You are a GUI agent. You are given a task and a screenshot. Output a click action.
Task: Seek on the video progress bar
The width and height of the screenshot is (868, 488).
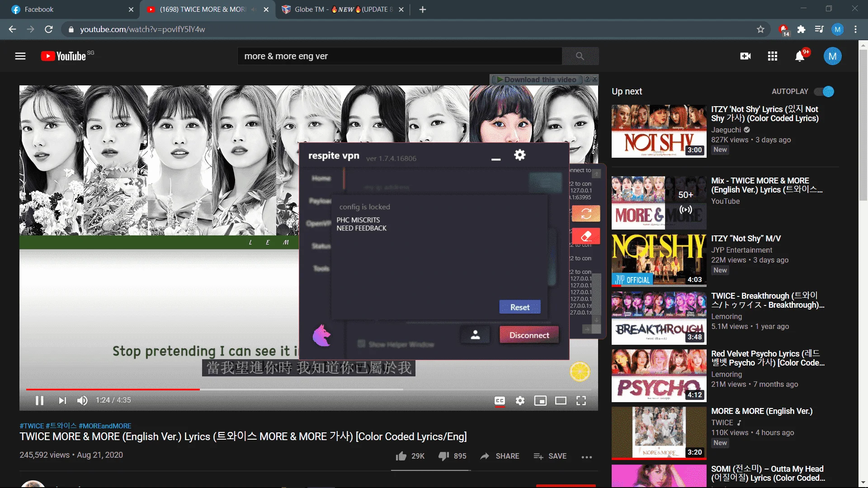coord(308,389)
